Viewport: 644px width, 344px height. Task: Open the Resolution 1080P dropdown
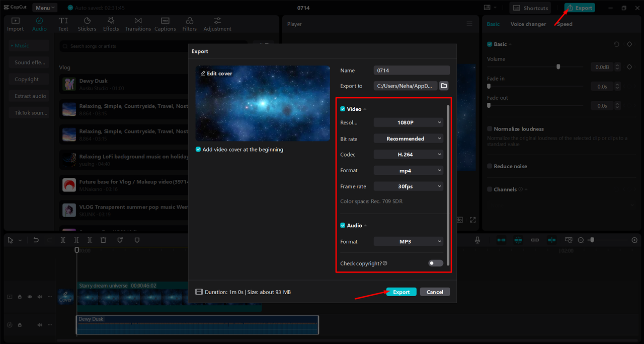[408, 122]
